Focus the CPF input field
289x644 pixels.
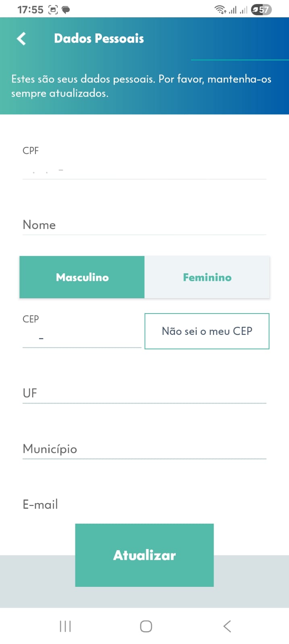[x=144, y=170]
